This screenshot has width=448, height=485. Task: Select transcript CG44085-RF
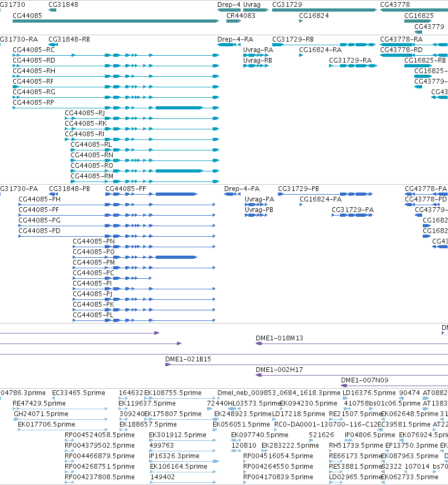point(33,82)
